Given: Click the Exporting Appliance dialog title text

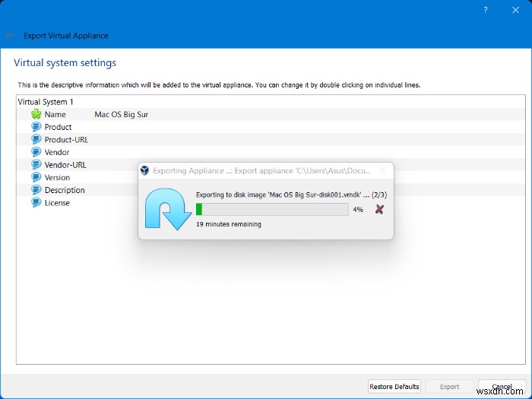Looking at the screenshot, I should (261, 171).
